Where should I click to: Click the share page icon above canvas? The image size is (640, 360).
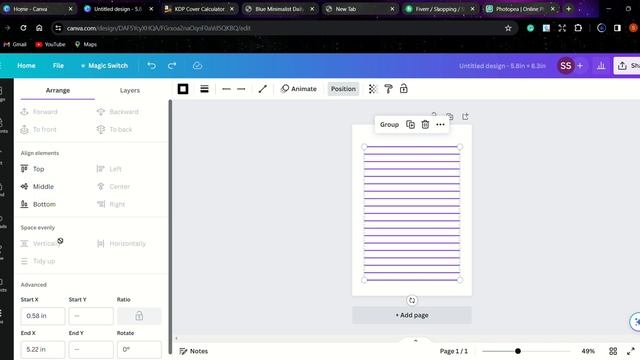coord(465,117)
